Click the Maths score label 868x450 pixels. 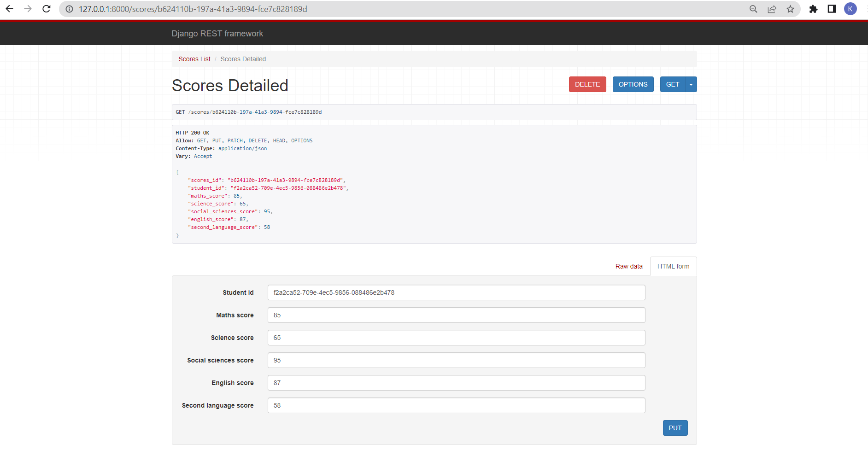click(235, 315)
